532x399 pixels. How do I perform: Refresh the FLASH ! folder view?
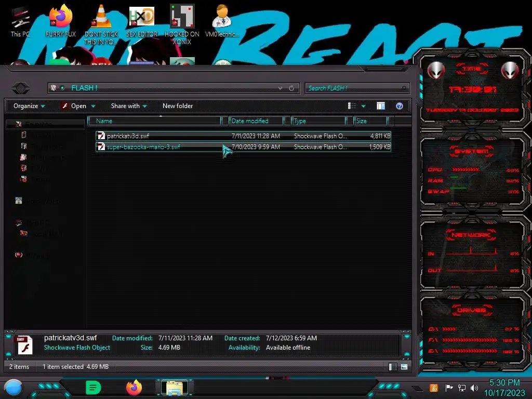coord(291,88)
